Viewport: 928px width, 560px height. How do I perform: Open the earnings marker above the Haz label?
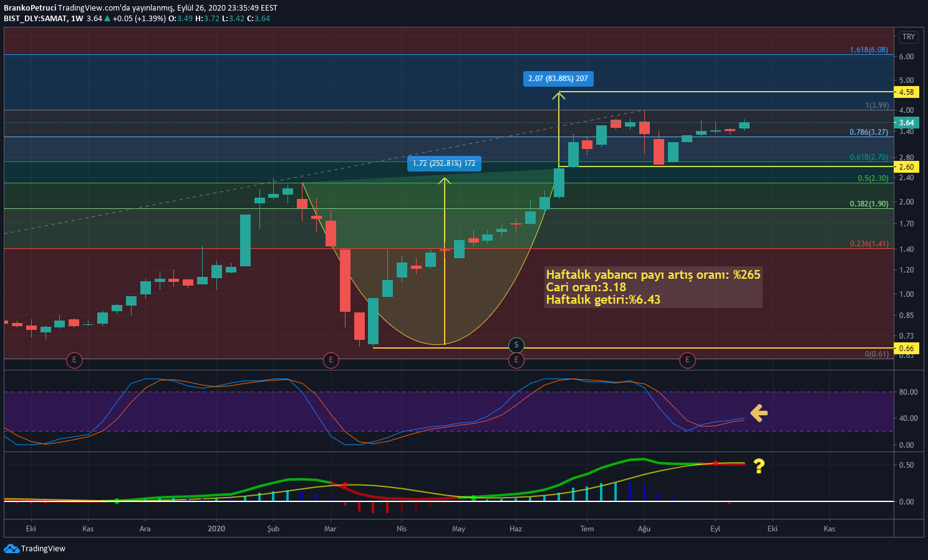pos(516,360)
